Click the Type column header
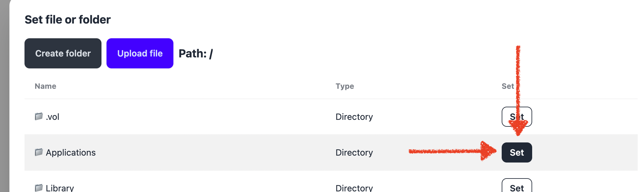 (344, 86)
